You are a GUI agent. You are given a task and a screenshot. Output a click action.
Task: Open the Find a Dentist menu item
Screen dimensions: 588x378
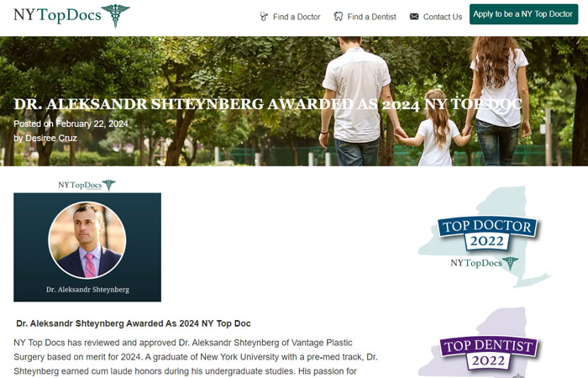click(x=365, y=17)
